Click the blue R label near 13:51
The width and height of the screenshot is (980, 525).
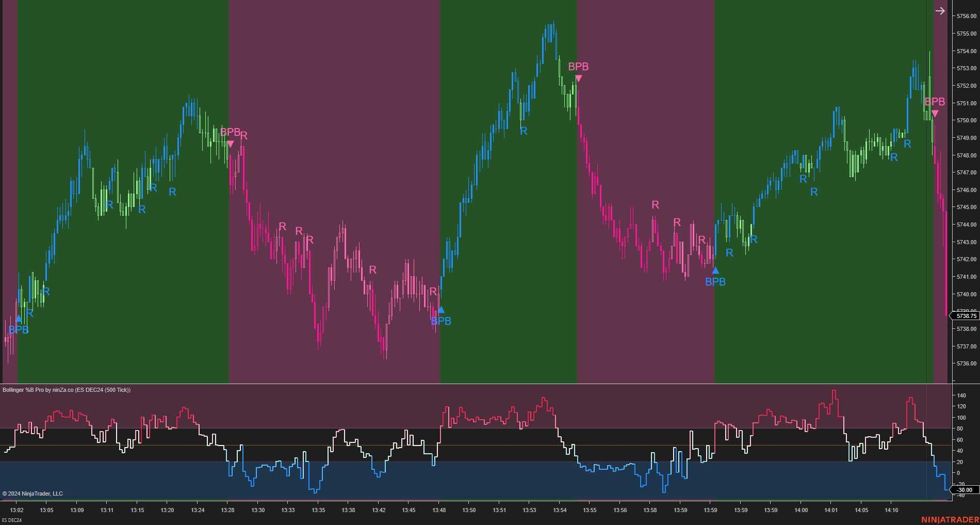tap(524, 131)
